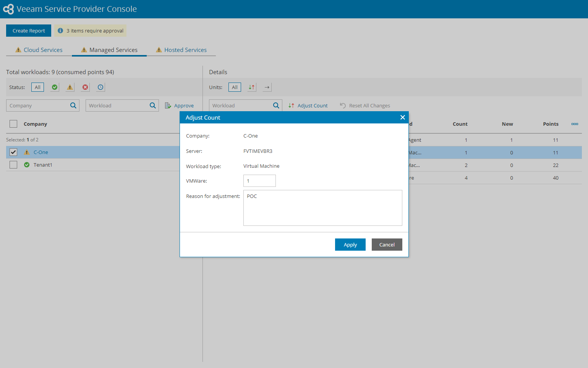
Task: Select the All units filter
Action: coord(235,87)
